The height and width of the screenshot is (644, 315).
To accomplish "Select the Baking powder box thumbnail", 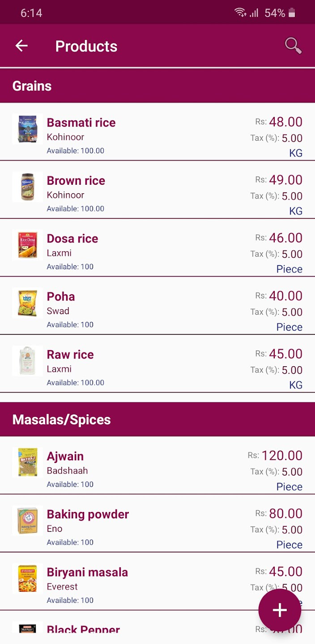I will [27, 521].
